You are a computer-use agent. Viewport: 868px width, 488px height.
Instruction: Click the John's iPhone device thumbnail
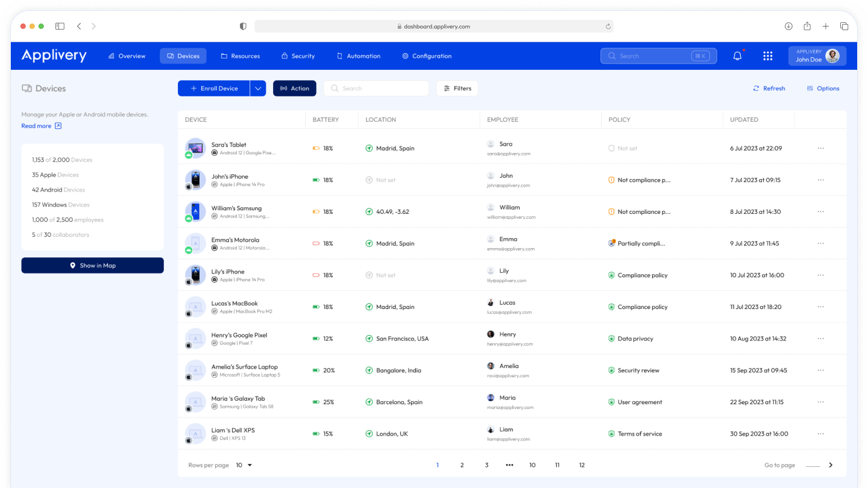[x=195, y=180]
